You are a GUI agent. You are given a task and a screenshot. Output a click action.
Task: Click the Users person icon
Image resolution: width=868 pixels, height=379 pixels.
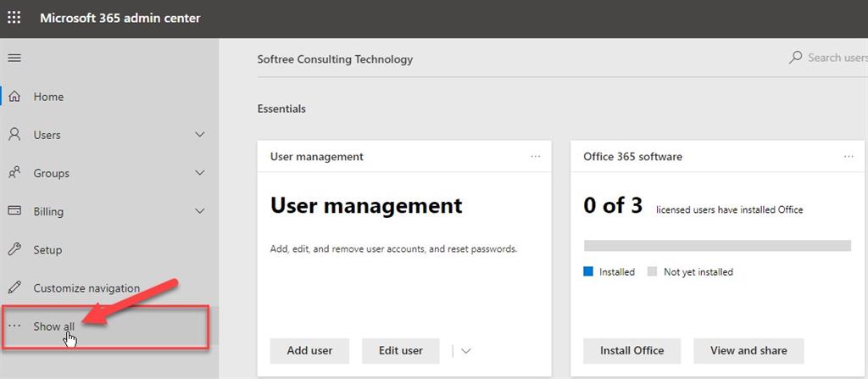[14, 135]
